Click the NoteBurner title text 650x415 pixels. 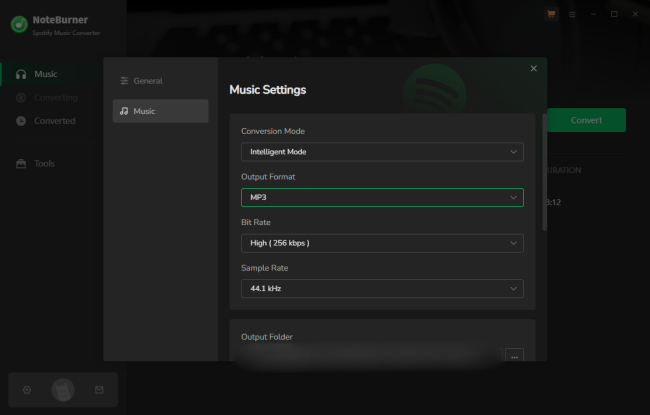click(60, 20)
